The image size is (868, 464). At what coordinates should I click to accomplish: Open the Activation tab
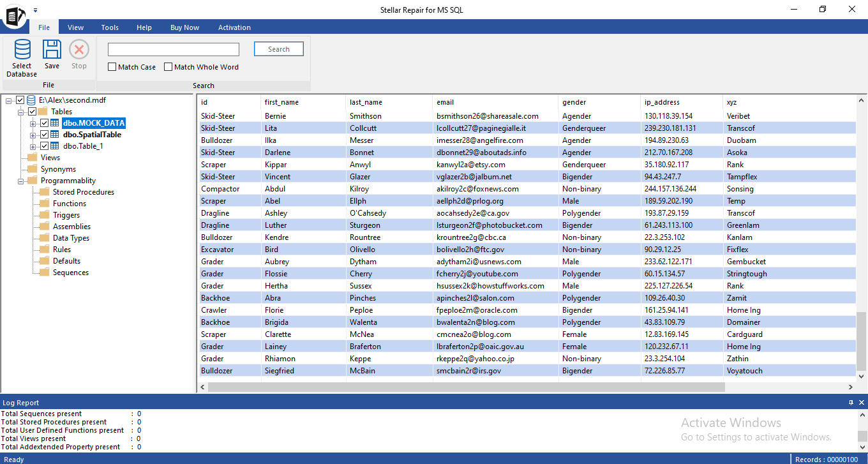click(234, 27)
